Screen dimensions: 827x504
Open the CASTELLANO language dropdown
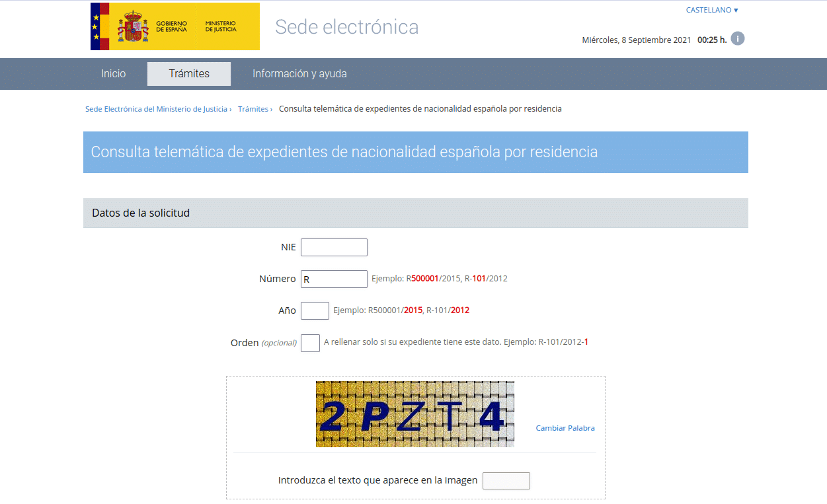(712, 10)
